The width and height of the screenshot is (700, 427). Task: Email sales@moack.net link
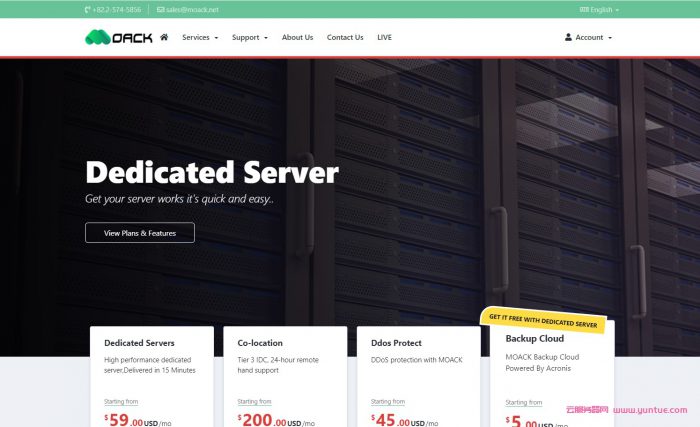(192, 9)
